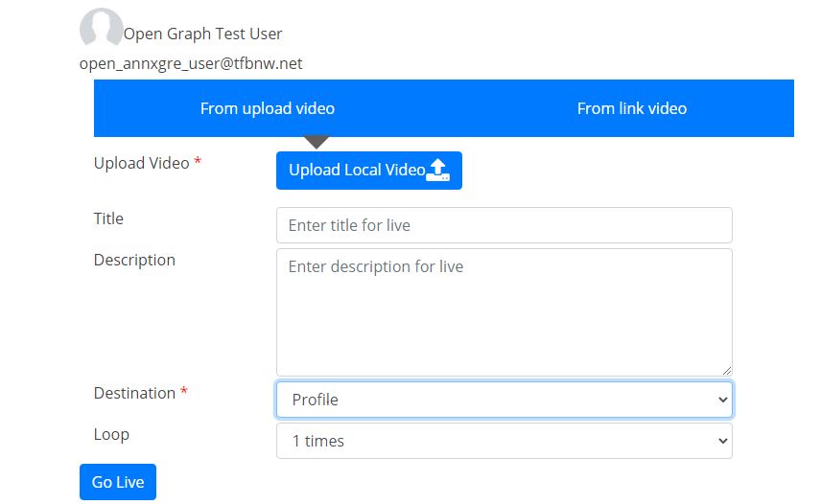Click the Destination dropdown chevron arrow
The image size is (821, 504).
723,400
